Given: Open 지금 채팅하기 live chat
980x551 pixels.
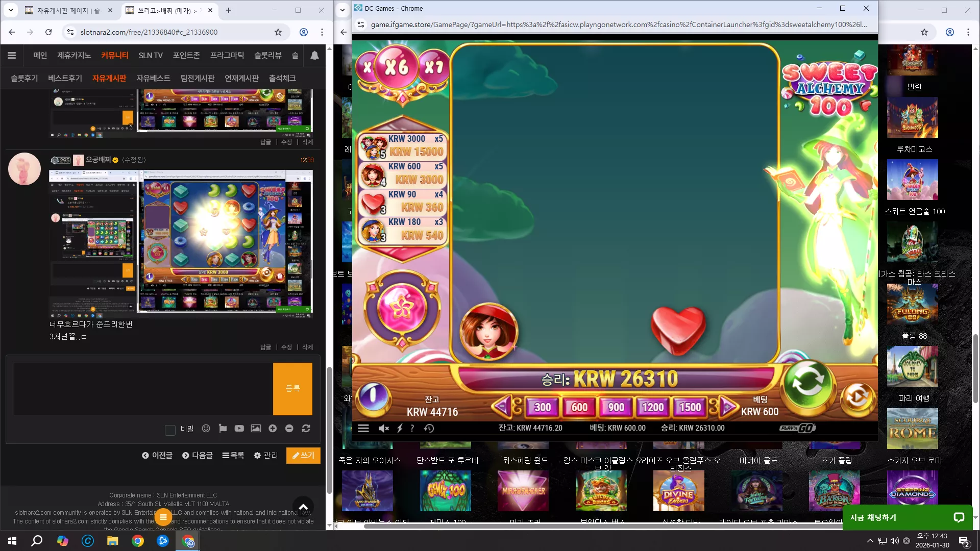Looking at the screenshot, I should (907, 517).
